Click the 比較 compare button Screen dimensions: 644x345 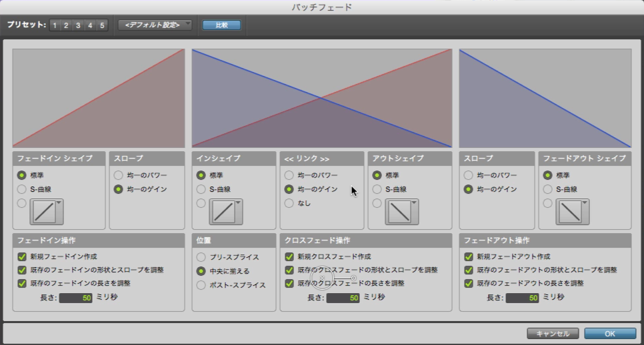pyautogui.click(x=222, y=25)
